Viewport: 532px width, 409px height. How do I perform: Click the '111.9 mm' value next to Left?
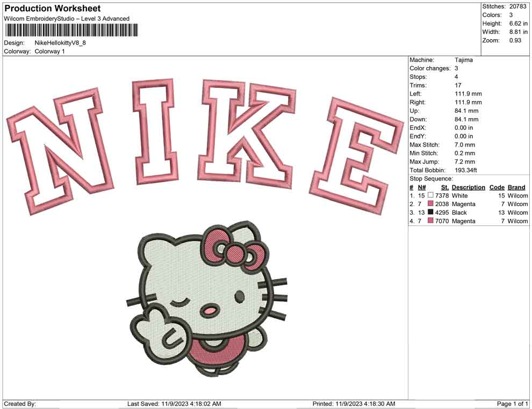(468, 93)
